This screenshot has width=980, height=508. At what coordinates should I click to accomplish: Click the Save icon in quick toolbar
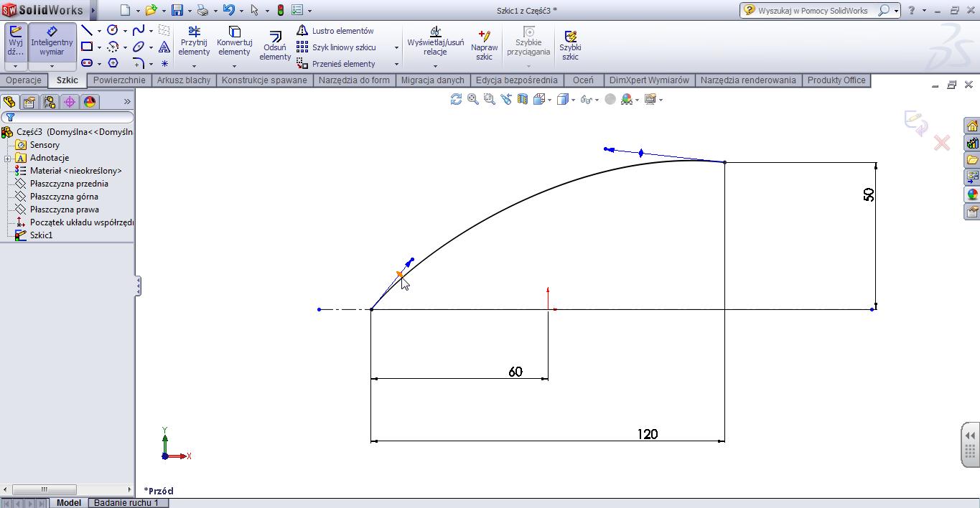[x=177, y=10]
